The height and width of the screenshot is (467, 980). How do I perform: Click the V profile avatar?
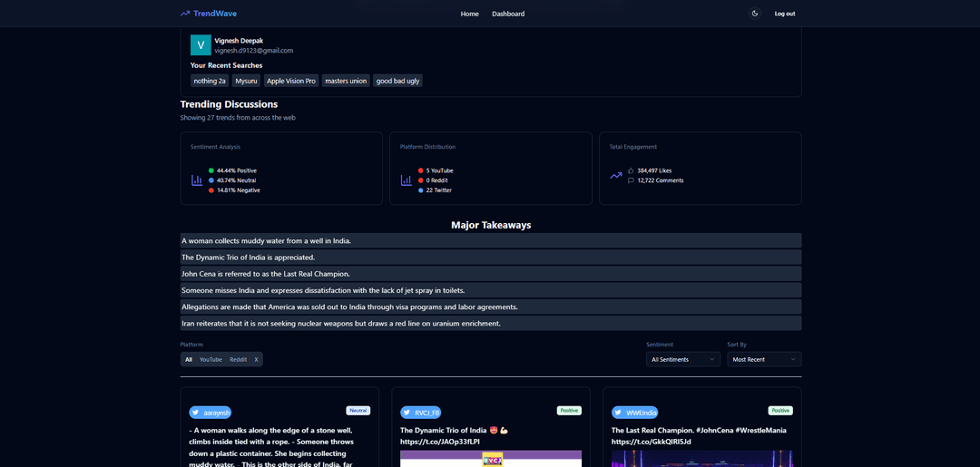[x=201, y=45]
